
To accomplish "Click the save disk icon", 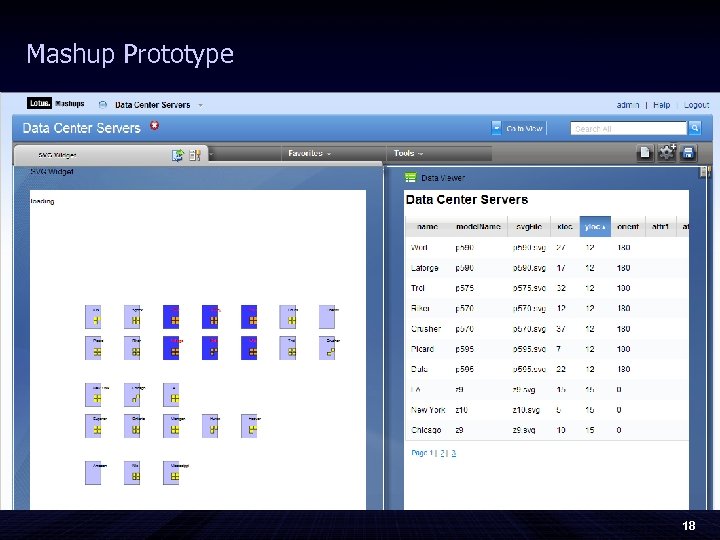I will pyautogui.click(x=688, y=153).
